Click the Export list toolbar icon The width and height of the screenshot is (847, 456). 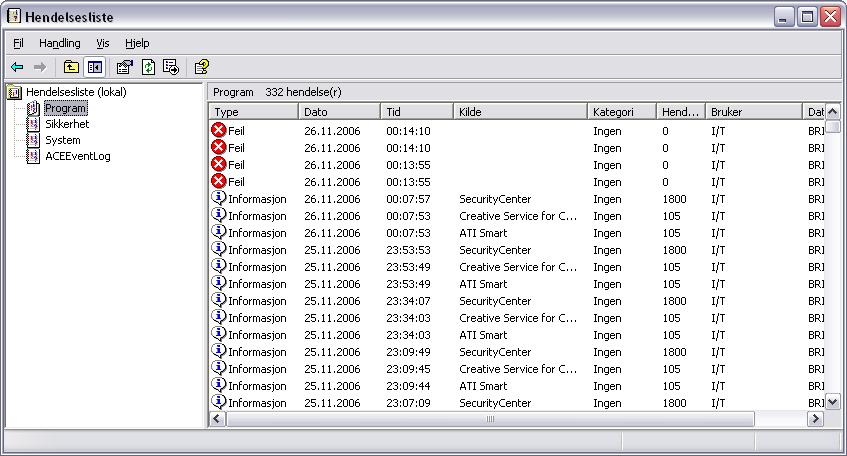click(x=171, y=67)
